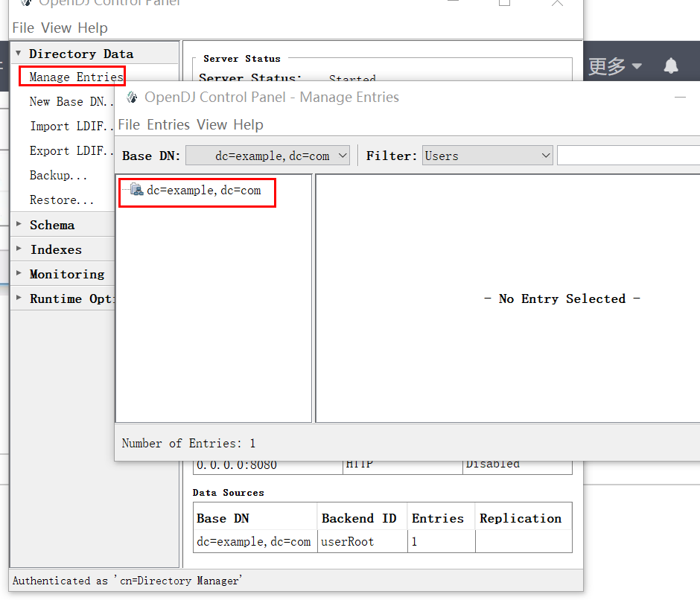Click the tree icon beside dc=example,dc=com entry
Screen dimensions: 700x600
[136, 190]
